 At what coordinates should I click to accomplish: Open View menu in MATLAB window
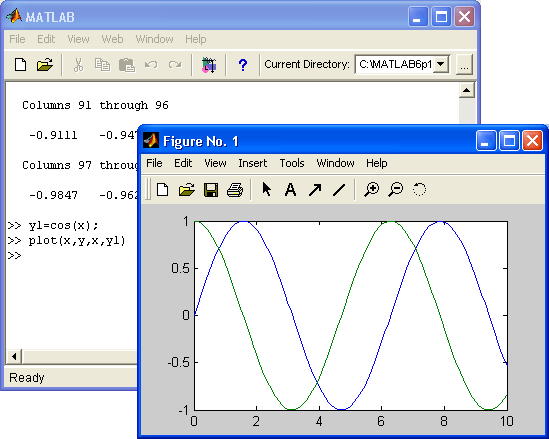tap(78, 39)
